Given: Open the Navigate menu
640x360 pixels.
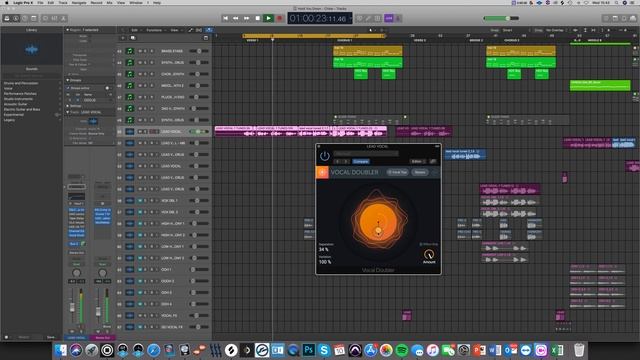Looking at the screenshot, I should [x=79, y=2].
